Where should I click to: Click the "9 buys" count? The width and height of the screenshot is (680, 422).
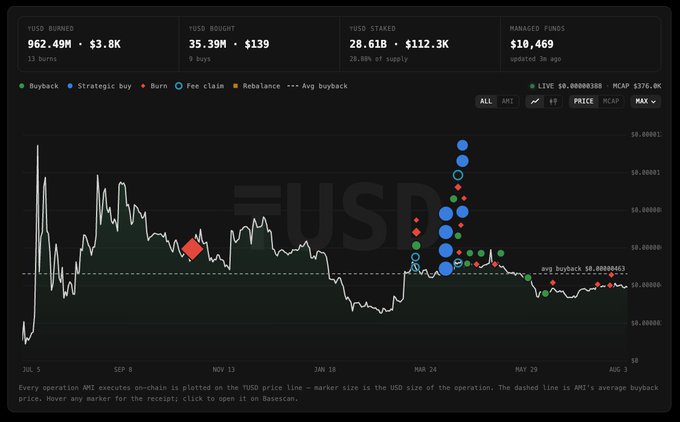pyautogui.click(x=199, y=59)
